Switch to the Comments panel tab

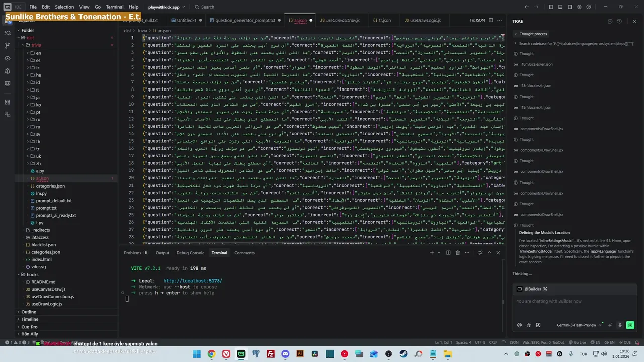pyautogui.click(x=244, y=253)
